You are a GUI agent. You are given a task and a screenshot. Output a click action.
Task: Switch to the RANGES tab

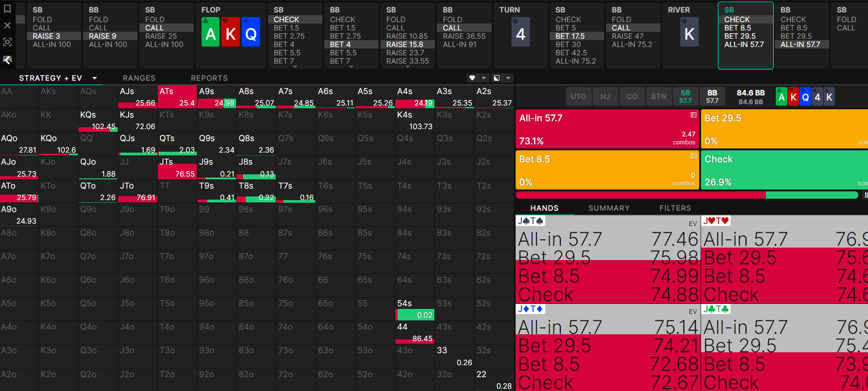[139, 78]
